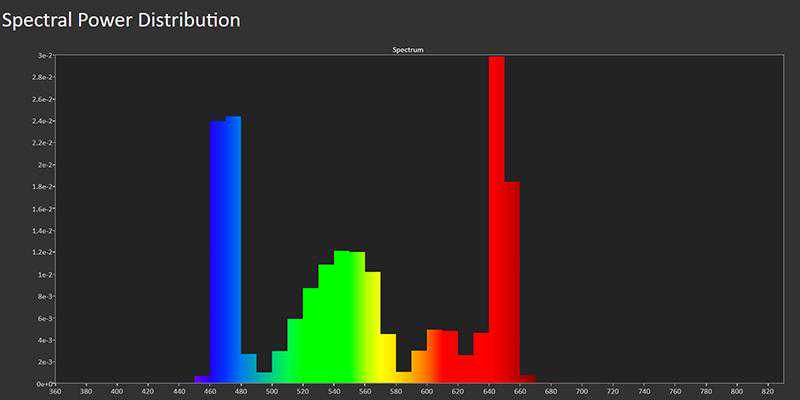This screenshot has height=400, width=800.
Task: Select the small violet bar near 450 nm
Action: [x=202, y=380]
